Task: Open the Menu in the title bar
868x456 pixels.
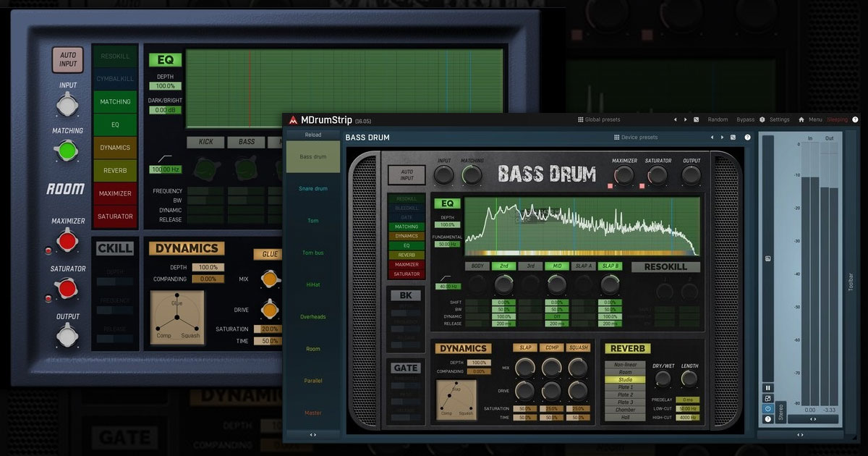Action: pyautogui.click(x=815, y=119)
